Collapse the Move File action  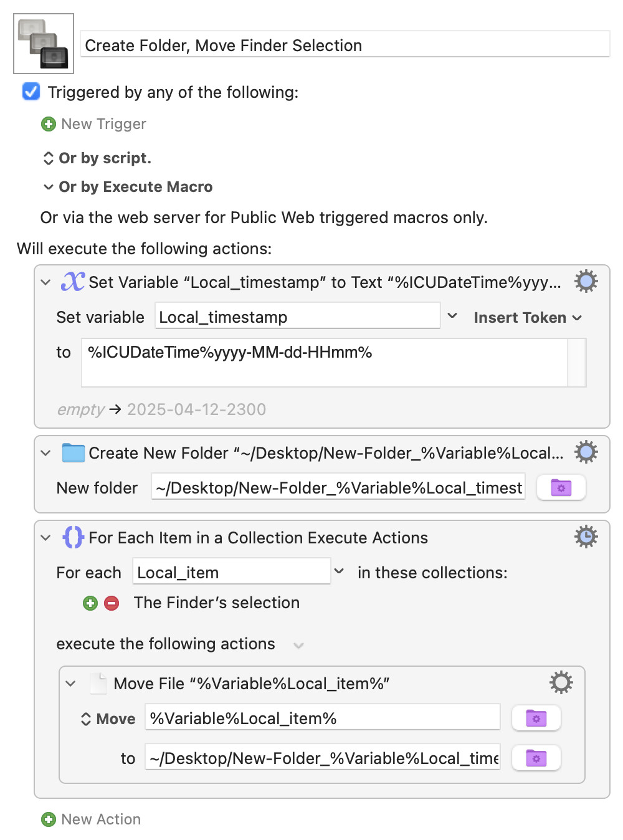tap(70, 684)
